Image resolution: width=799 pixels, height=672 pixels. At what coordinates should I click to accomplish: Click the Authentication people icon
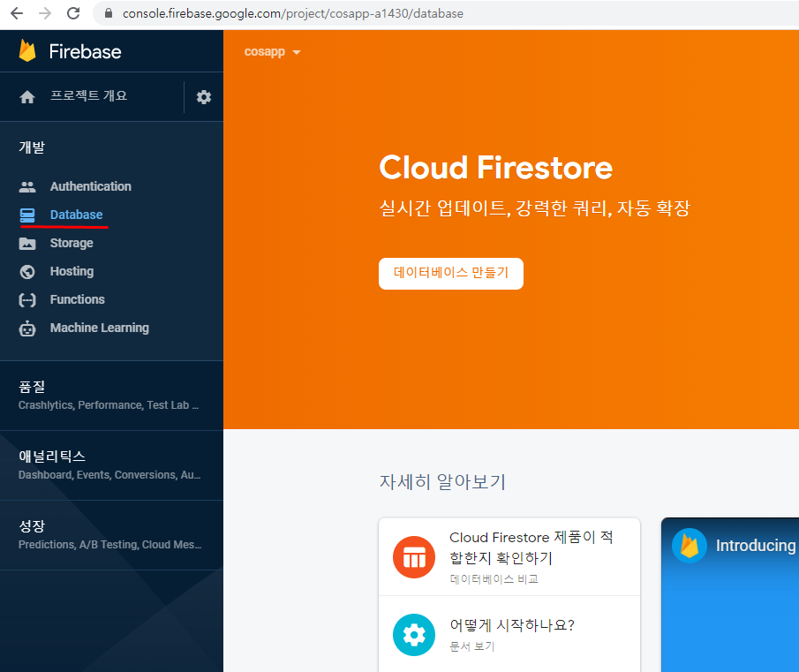(x=27, y=187)
